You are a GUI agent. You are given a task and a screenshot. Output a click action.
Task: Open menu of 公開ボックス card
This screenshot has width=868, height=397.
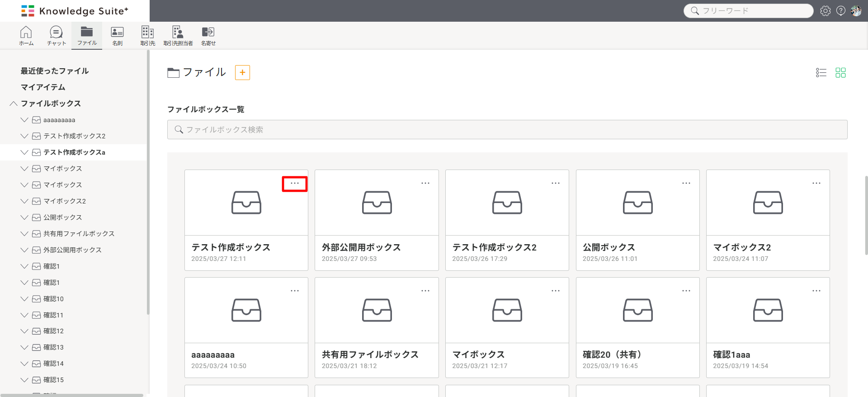pos(686,183)
